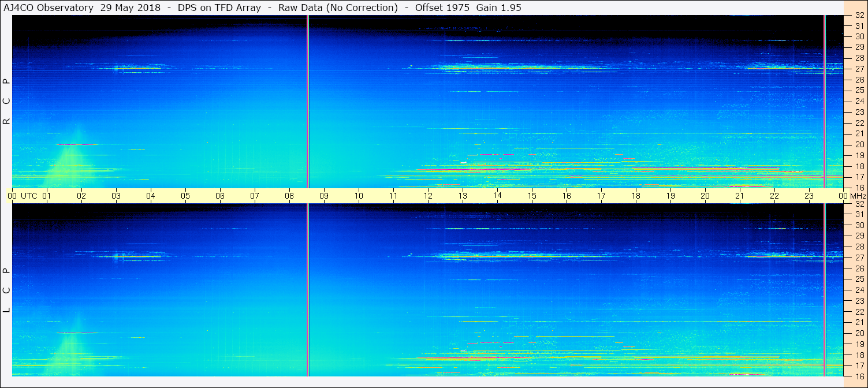Click the 18 MHz scale label of RCP panel

pos(859,166)
